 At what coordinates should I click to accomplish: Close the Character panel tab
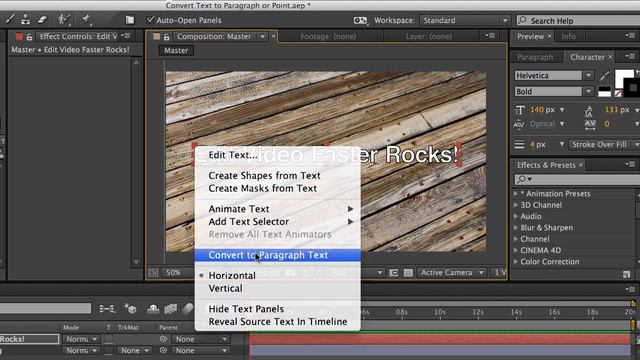[x=610, y=57]
